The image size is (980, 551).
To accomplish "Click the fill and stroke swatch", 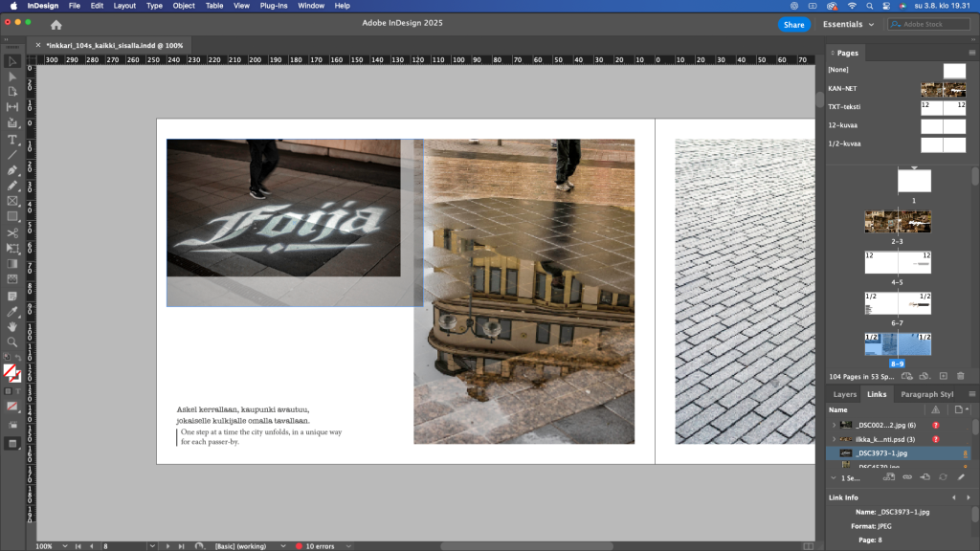I will coord(11,372).
